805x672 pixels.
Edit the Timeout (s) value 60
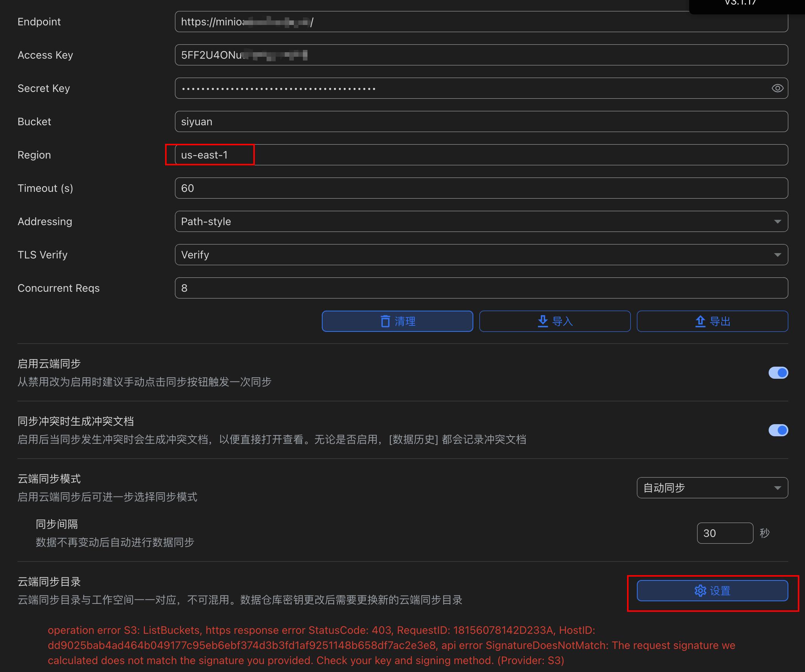tap(481, 188)
